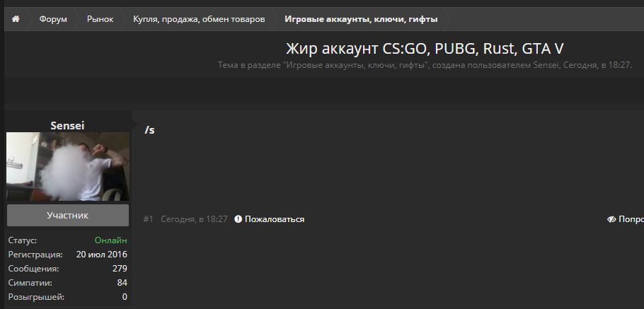The image size is (644, 309).
Task: Click the post text /s
Action: click(150, 131)
